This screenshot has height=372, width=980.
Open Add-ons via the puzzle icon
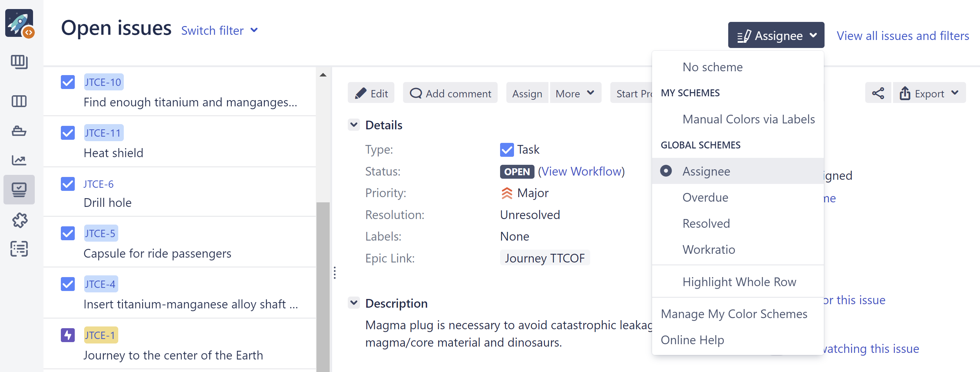19,220
